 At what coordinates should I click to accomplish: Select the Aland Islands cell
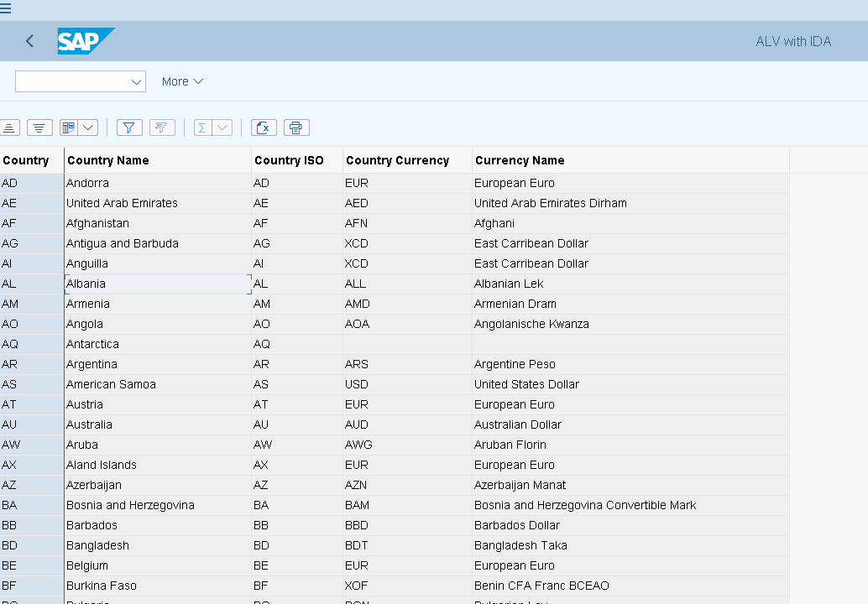click(158, 466)
